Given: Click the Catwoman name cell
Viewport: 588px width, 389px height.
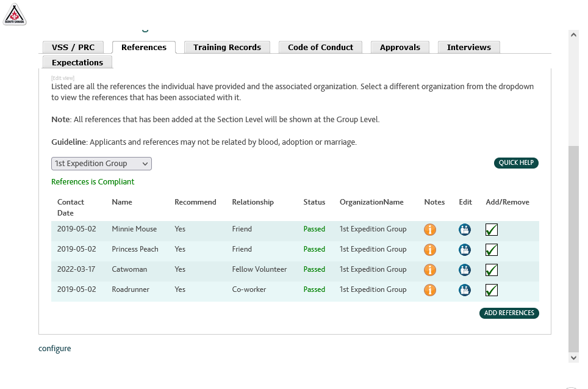Looking at the screenshot, I should click(x=129, y=269).
